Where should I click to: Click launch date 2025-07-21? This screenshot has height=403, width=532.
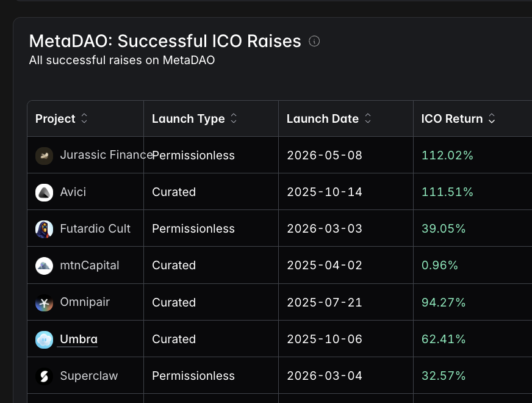325,302
